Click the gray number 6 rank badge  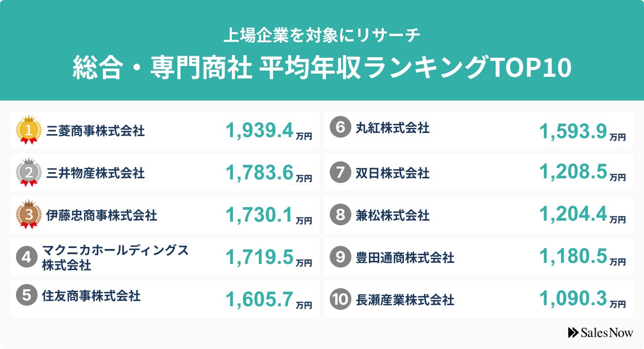tap(340, 127)
